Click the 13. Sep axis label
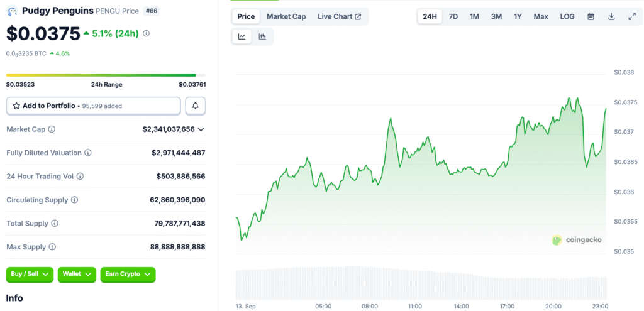The image size is (644, 311). 245,306
